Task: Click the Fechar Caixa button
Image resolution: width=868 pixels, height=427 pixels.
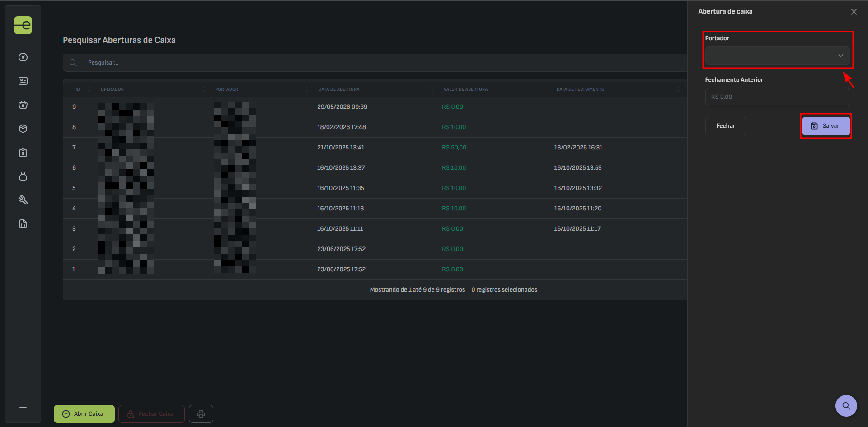Action: (x=151, y=414)
